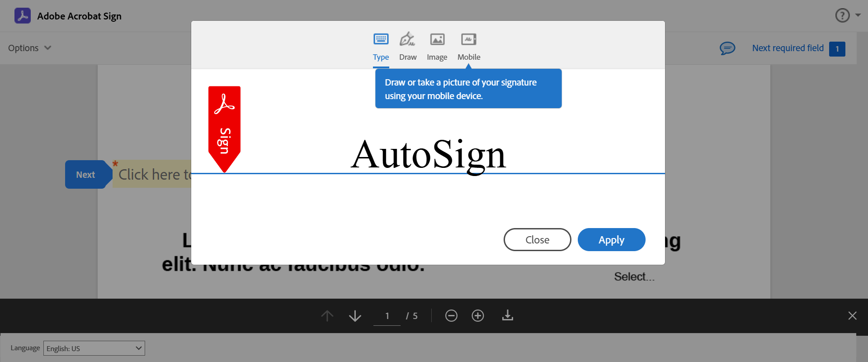Close the signature dialog
868x362 pixels.
[537, 239]
